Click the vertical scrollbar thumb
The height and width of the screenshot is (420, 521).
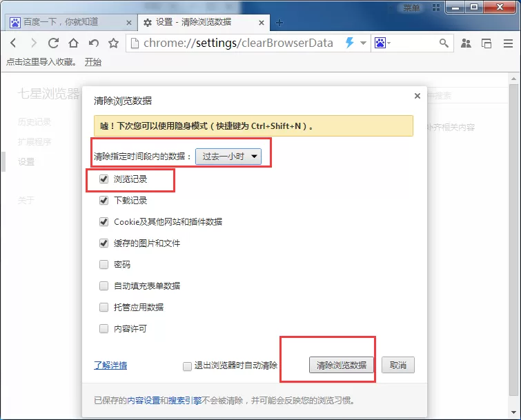513,240
